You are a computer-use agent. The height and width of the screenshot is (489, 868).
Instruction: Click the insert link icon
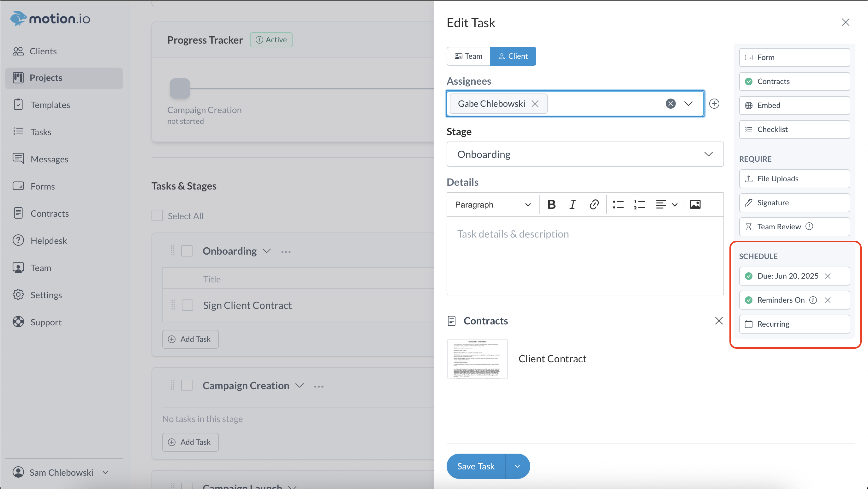click(594, 204)
